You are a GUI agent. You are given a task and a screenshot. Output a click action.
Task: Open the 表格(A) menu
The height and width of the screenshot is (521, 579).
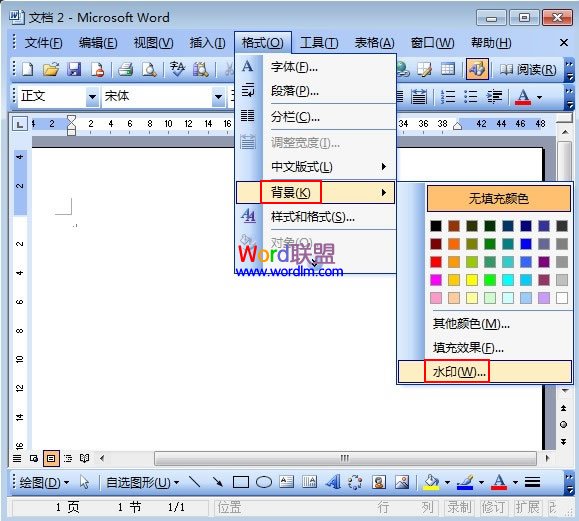tap(374, 43)
